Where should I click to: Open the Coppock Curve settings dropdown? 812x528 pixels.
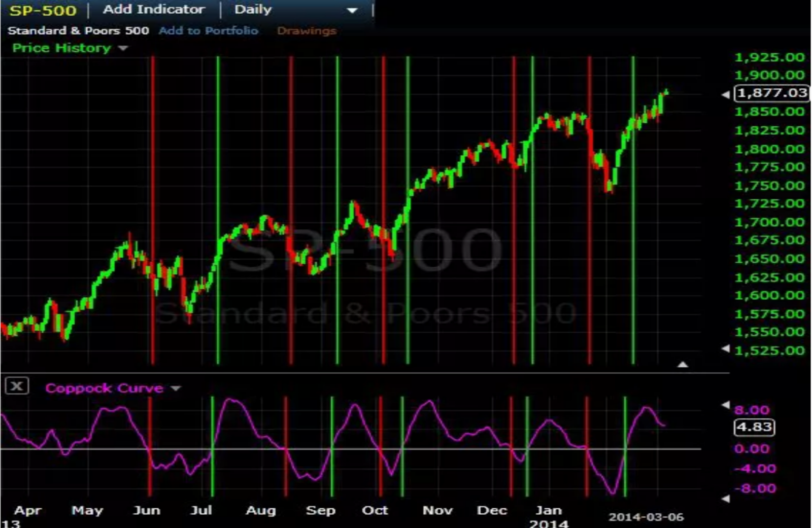click(175, 388)
